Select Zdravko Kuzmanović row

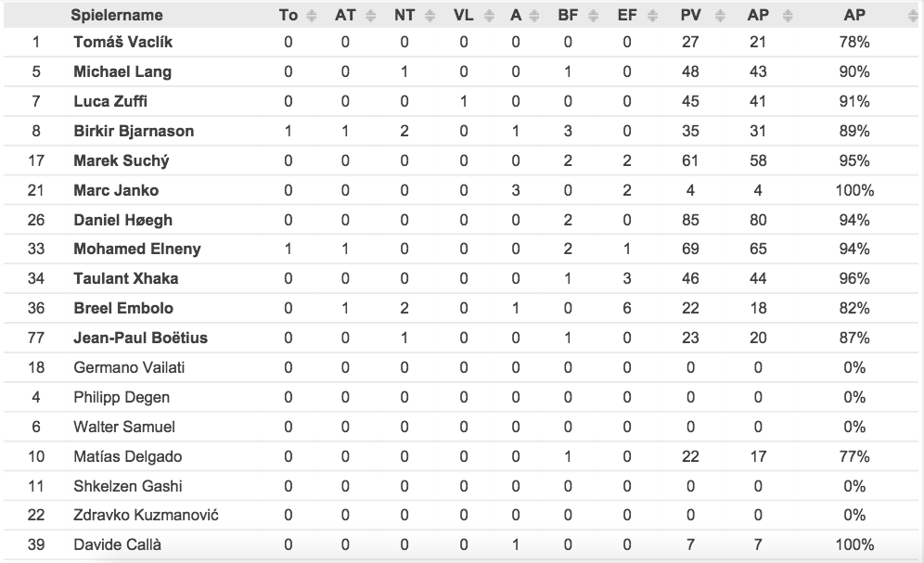click(461, 516)
